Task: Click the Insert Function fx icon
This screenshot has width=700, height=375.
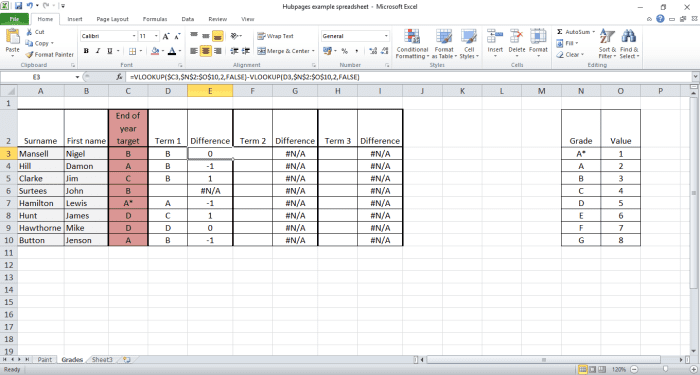Action: pos(119,77)
